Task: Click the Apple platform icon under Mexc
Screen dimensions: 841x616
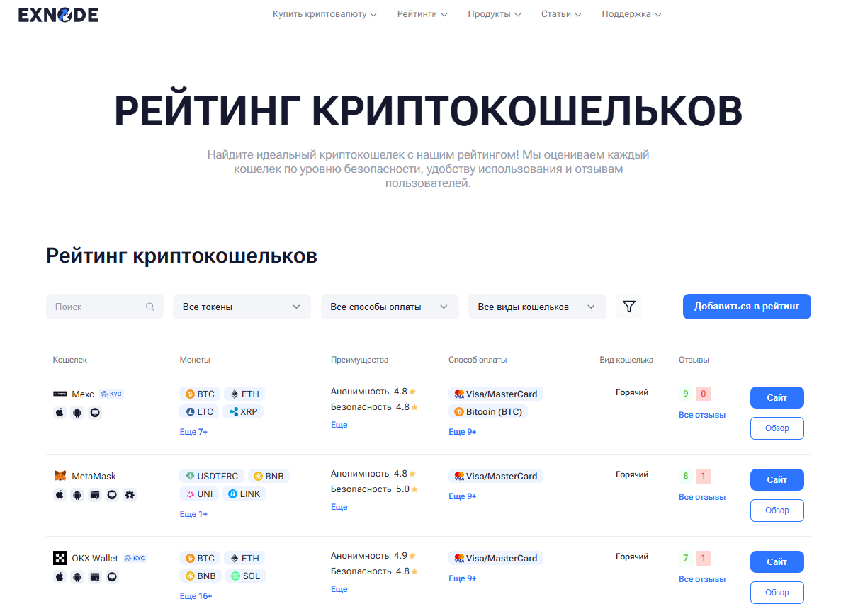Action: pos(60,412)
